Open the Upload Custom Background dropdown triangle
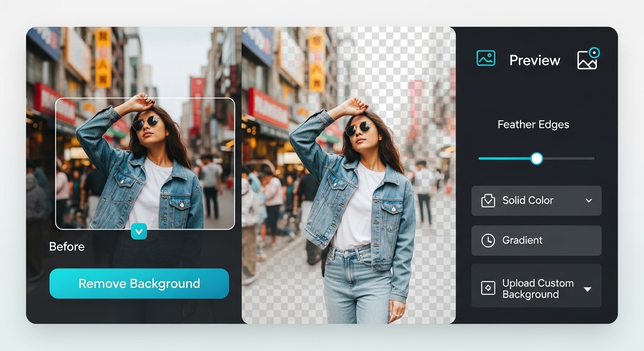644x351 pixels. click(x=588, y=289)
